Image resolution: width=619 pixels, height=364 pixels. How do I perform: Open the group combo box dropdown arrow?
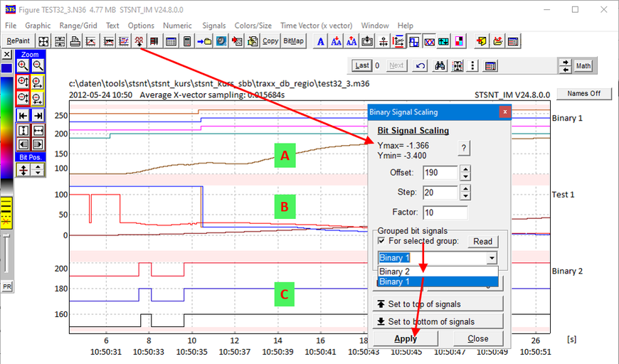[x=492, y=258]
